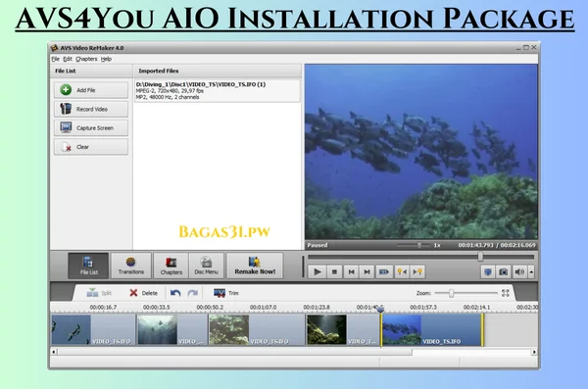This screenshot has width=588, height=389.
Task: Click the Record Video button
Action: 91,109
